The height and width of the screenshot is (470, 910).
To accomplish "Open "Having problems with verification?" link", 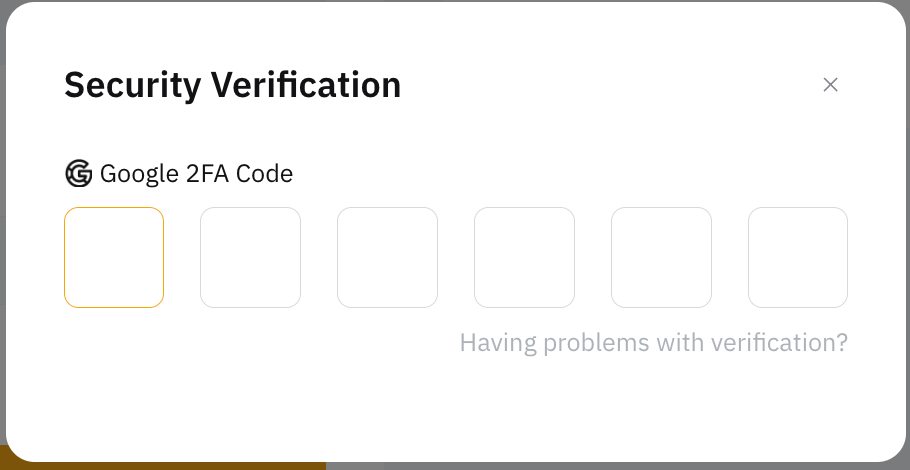I will 653,343.
